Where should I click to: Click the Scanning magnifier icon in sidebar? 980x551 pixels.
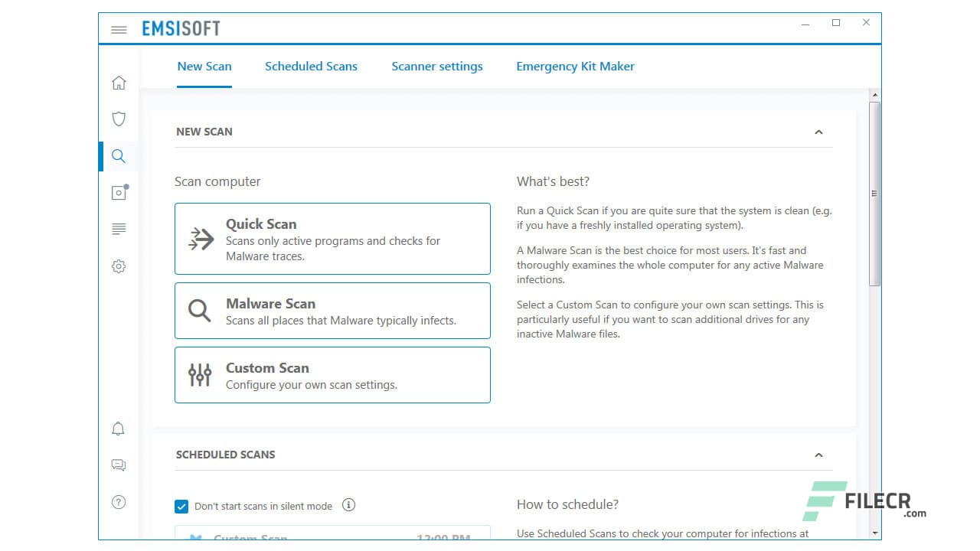pos(119,155)
